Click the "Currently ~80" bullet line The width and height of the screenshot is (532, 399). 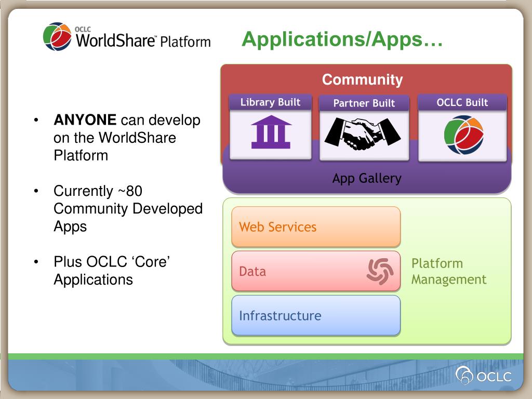coord(98,191)
